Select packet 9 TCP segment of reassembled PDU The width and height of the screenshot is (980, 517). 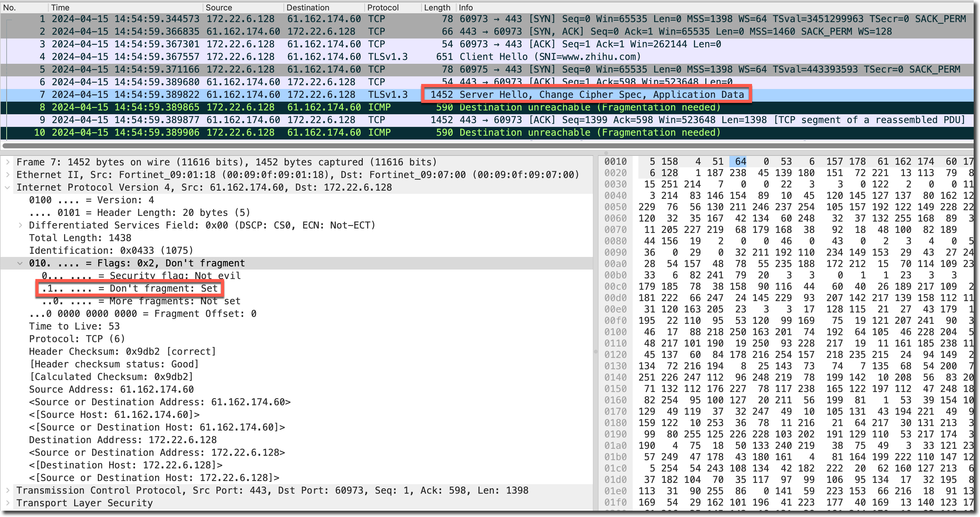(487, 120)
